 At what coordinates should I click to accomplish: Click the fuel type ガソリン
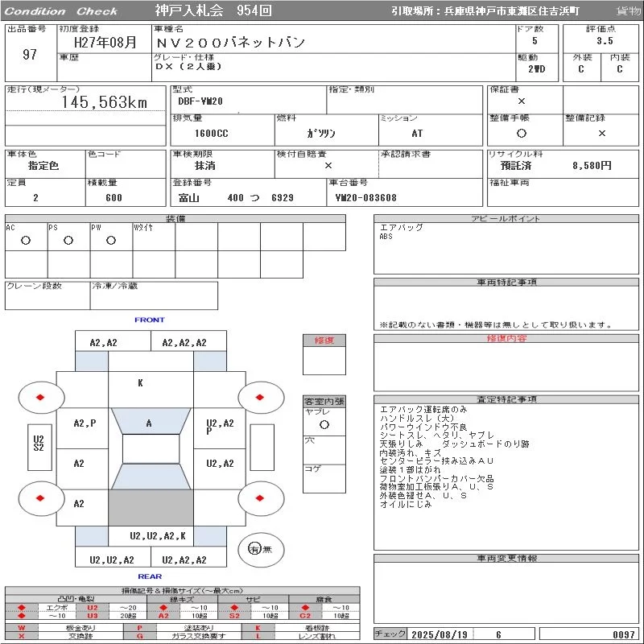click(x=321, y=133)
